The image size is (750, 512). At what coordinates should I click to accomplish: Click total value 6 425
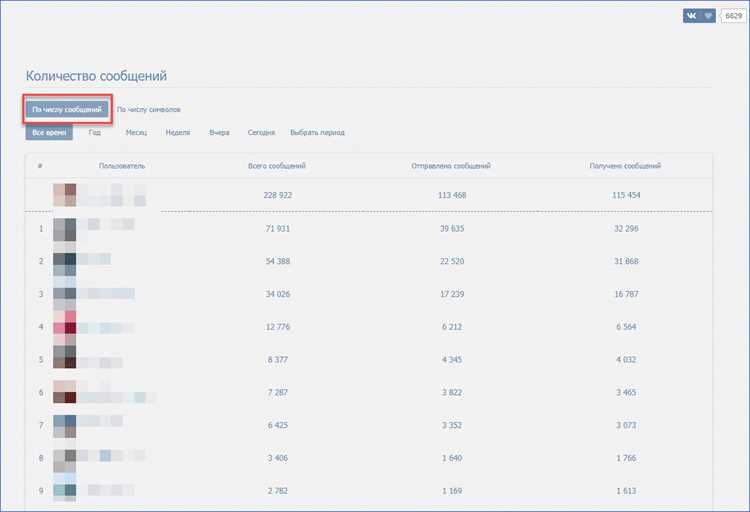point(278,425)
